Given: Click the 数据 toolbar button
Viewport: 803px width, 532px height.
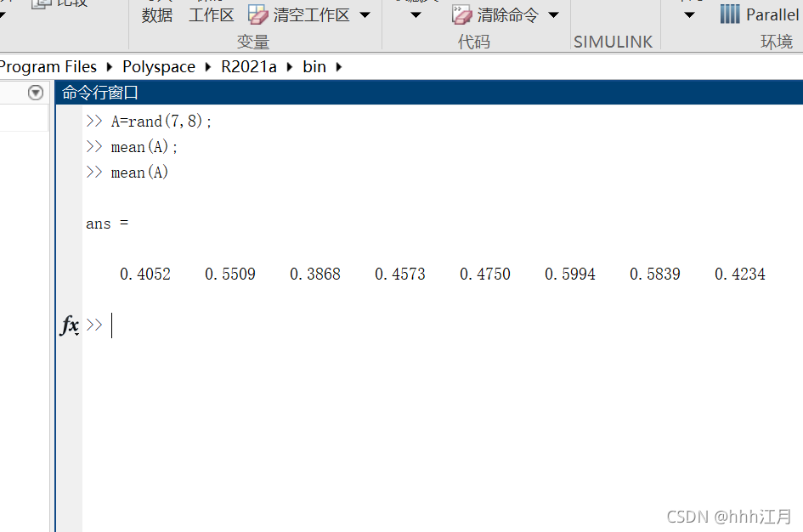Looking at the screenshot, I should [157, 14].
